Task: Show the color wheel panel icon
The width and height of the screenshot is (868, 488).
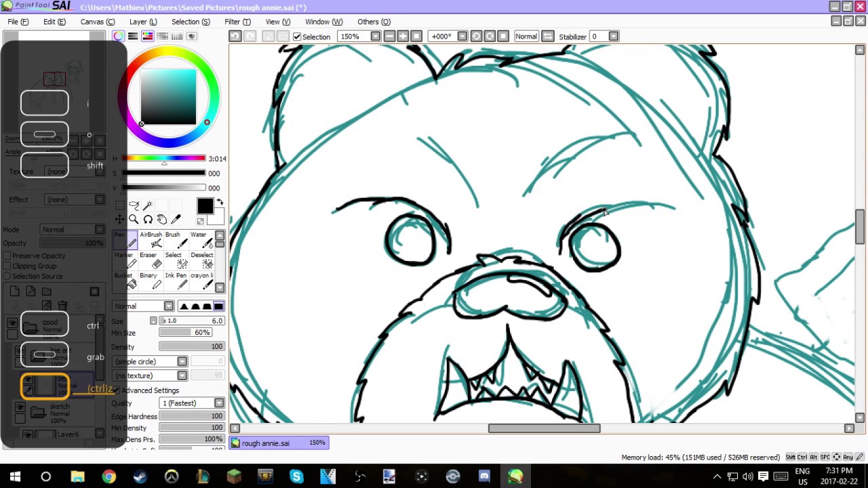Action: tap(119, 37)
